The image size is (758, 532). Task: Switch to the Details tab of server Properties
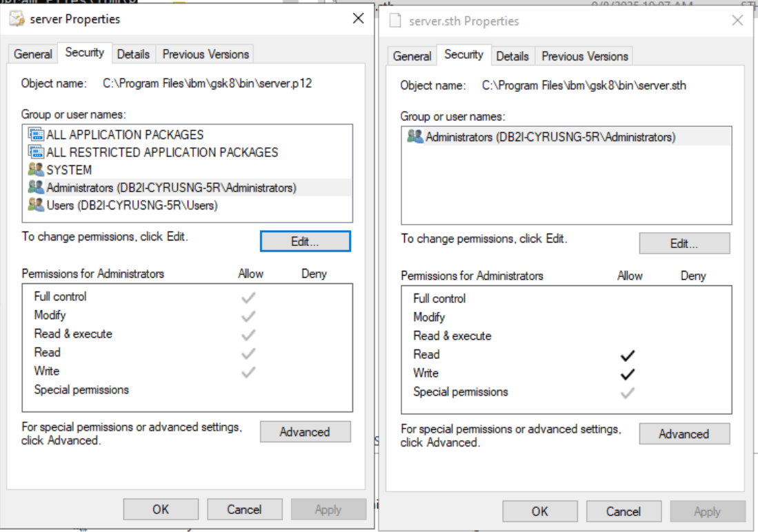pyautogui.click(x=133, y=54)
